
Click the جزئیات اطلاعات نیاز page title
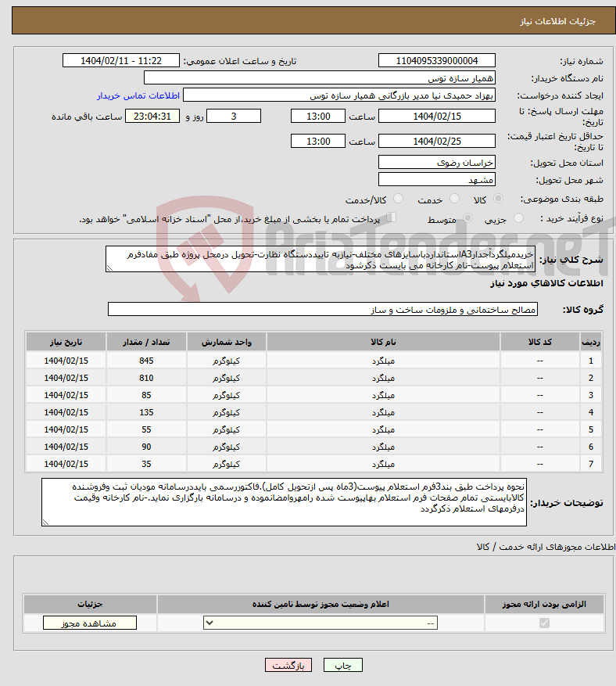tap(557, 21)
